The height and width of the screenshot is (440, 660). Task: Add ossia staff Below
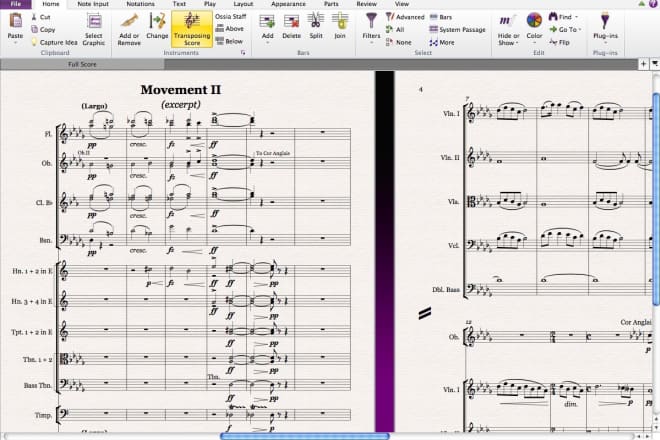coord(229,41)
